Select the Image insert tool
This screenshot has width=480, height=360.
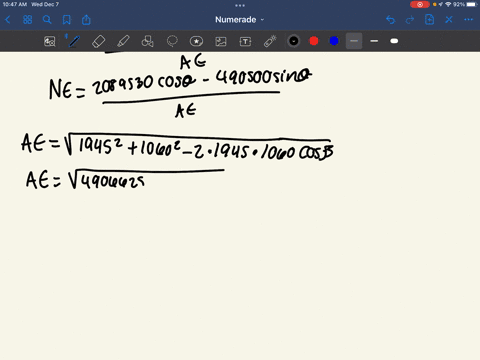coord(221,41)
